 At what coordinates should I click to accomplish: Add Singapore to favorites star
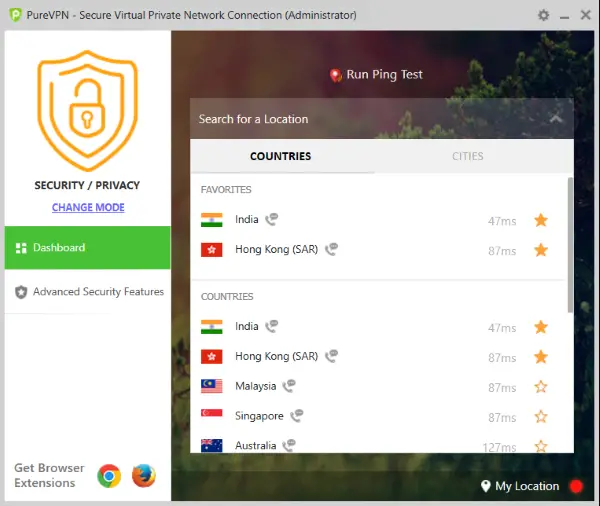pos(541,417)
